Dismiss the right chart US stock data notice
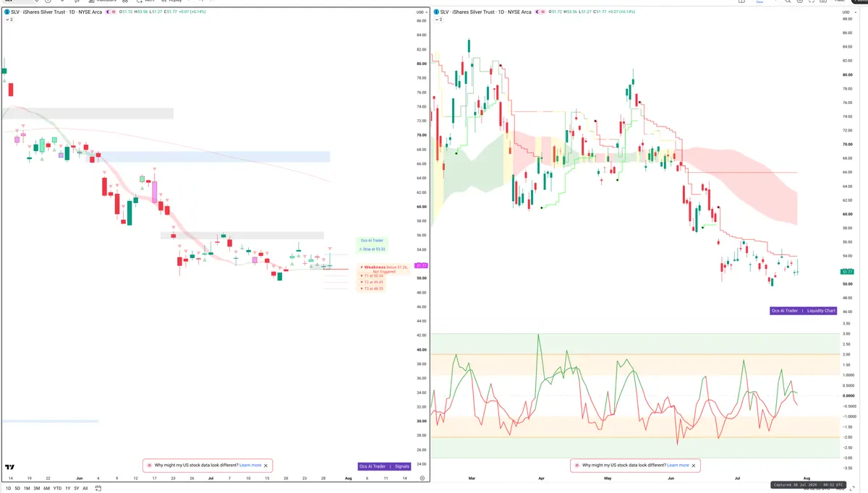 [694, 466]
